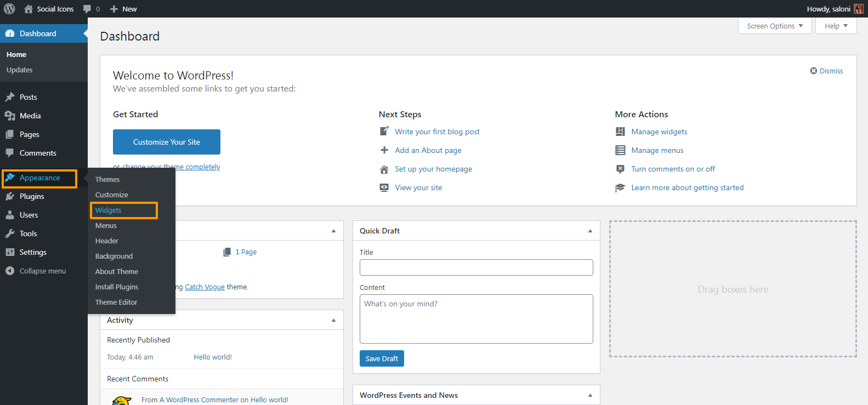Open the Screen Options dropdown
The height and width of the screenshot is (405, 868).
coord(775,26)
